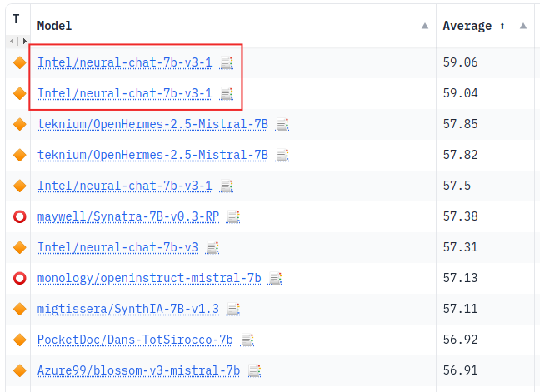540x392 pixels.
Task: Select average value 59.04
Action: click(461, 93)
